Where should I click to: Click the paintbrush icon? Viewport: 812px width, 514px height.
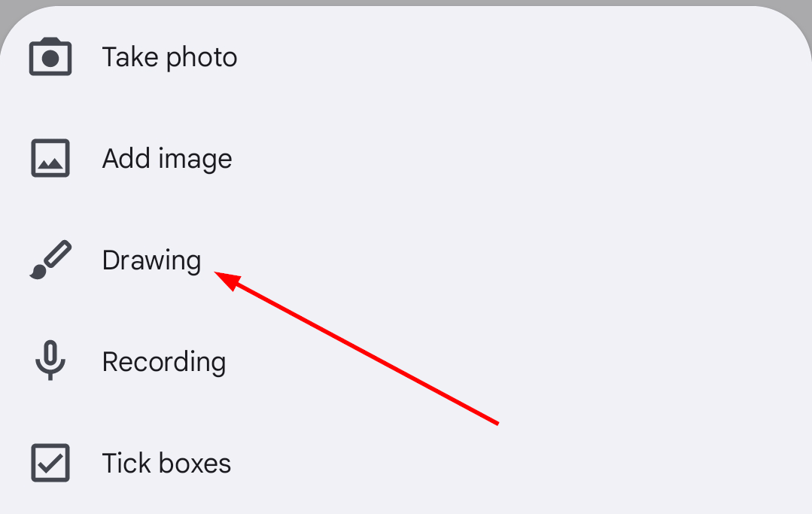(50, 260)
